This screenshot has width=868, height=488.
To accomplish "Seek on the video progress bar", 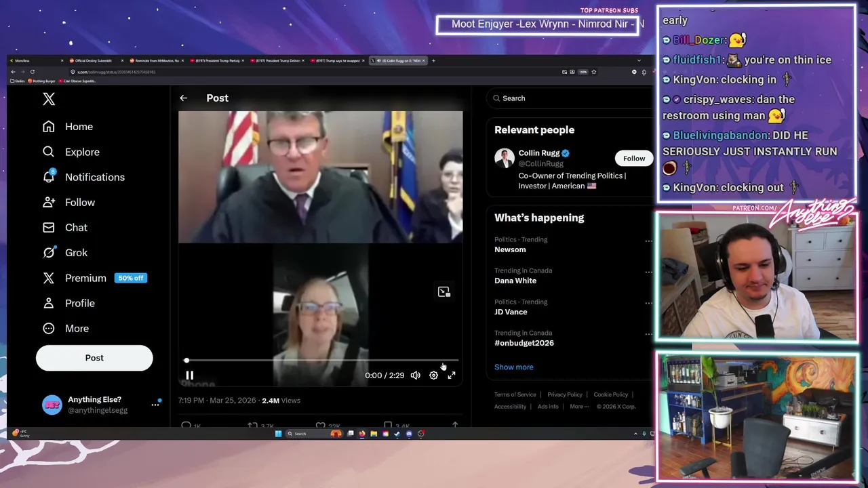I will point(322,361).
